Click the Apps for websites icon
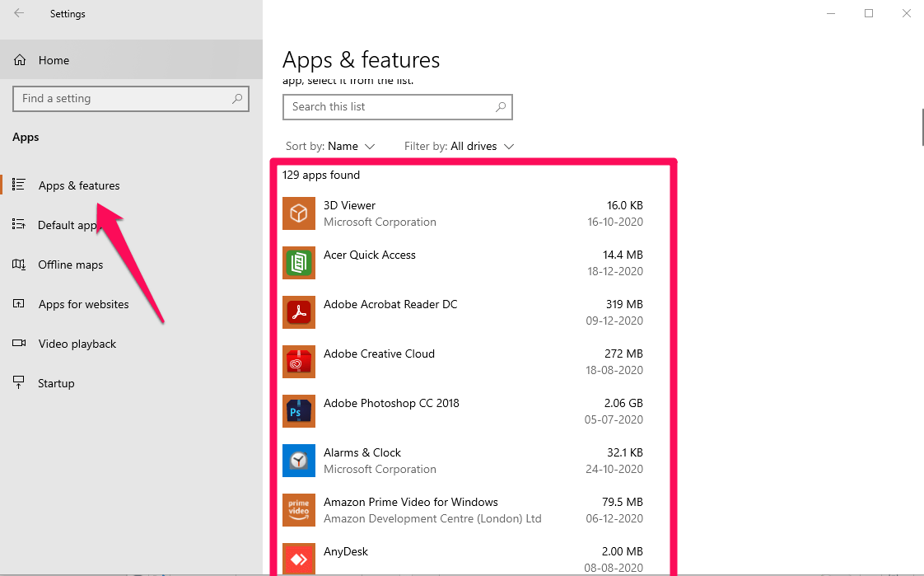Viewport: 924px width, 576px height. click(x=19, y=304)
